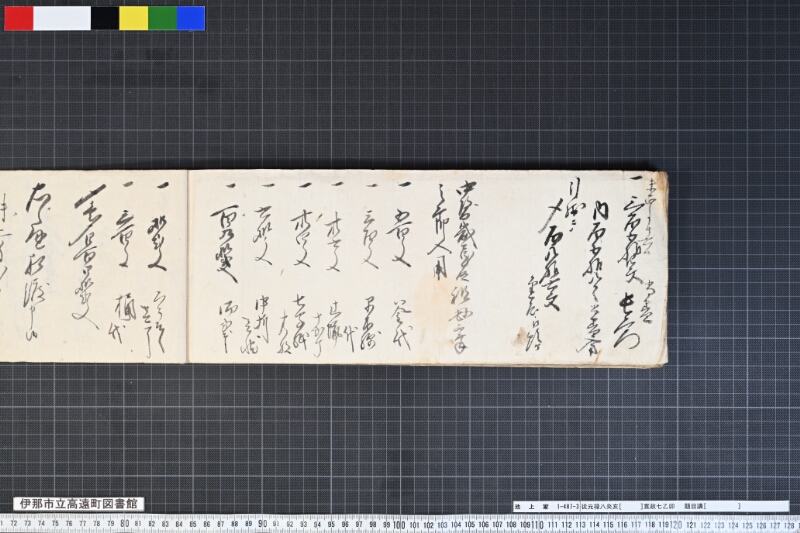
Task: Click the 110 mark on the ruler
Action: [538, 524]
